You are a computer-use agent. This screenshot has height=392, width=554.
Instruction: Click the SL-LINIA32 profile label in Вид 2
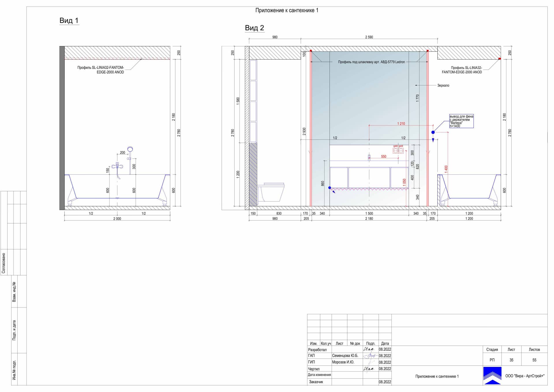click(462, 70)
